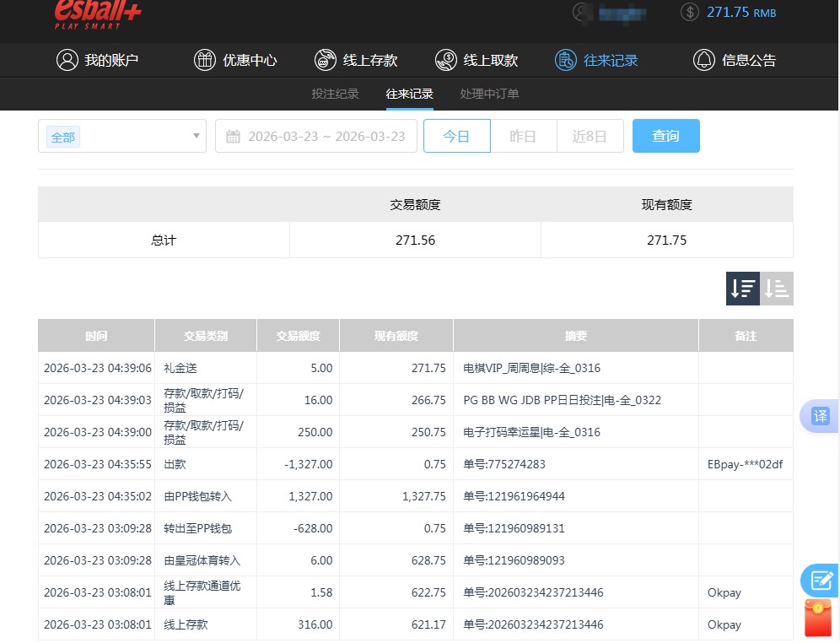Expand the 全部 transaction type dropdown
The height and width of the screenshot is (643, 840).
point(121,136)
